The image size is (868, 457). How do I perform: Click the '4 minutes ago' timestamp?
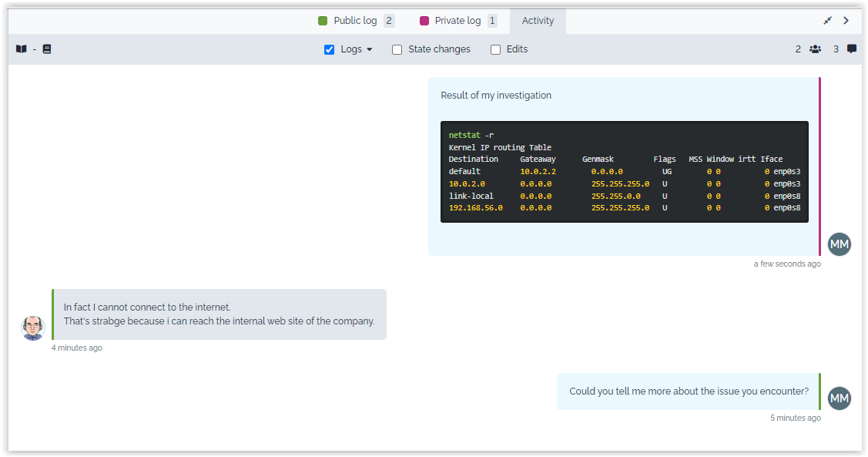point(77,348)
